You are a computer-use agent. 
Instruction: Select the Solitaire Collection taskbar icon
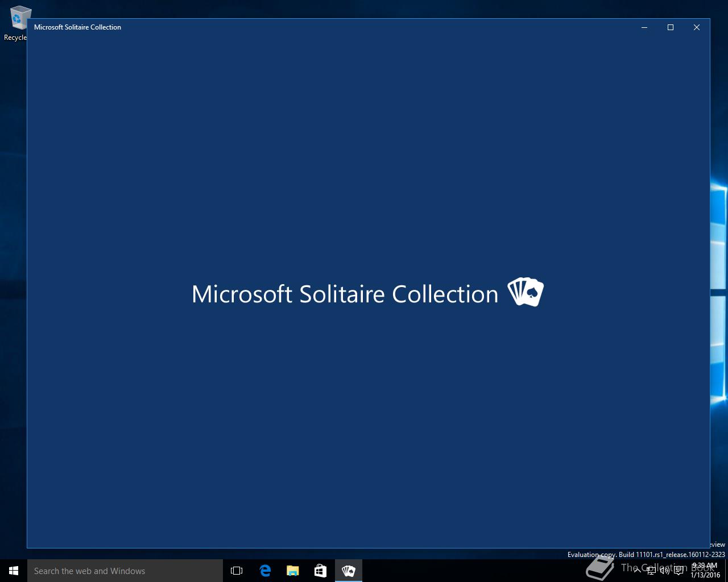(349, 571)
